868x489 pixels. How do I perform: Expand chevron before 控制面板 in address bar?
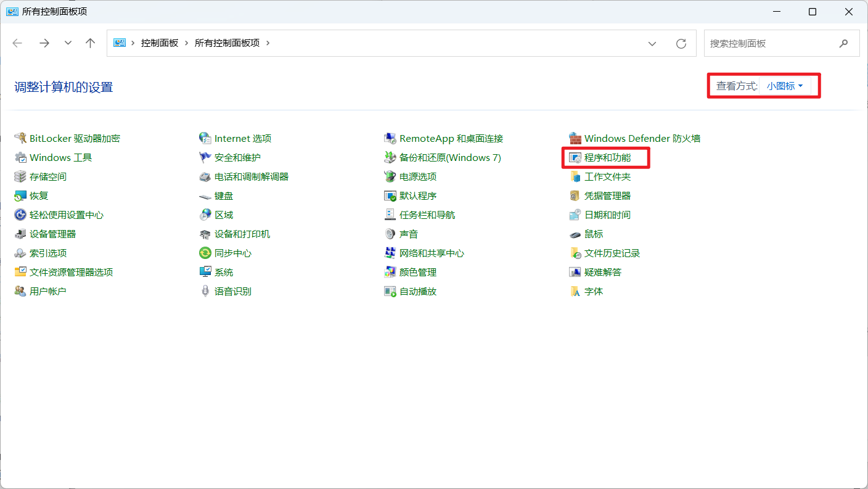point(133,43)
